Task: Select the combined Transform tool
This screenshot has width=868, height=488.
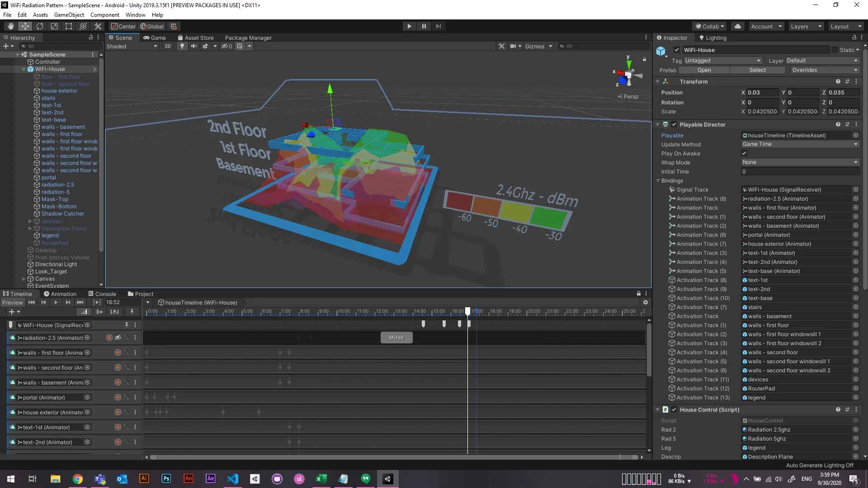Action: pos(83,26)
